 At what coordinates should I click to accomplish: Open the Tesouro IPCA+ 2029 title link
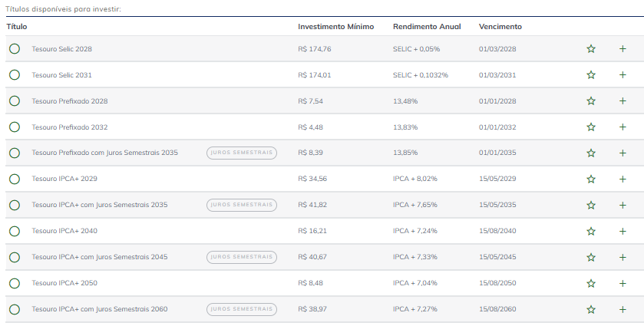coord(64,179)
